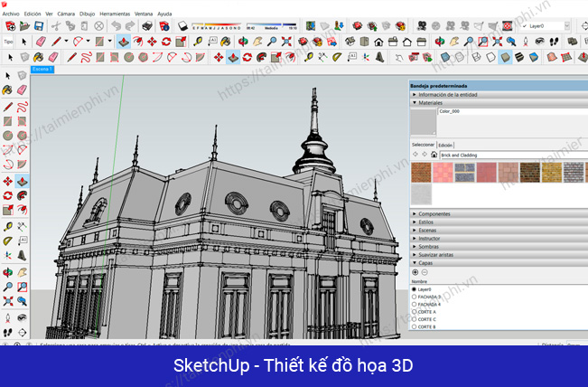Pick the pink tile material swatch
The image size is (588, 387).
coord(443,173)
